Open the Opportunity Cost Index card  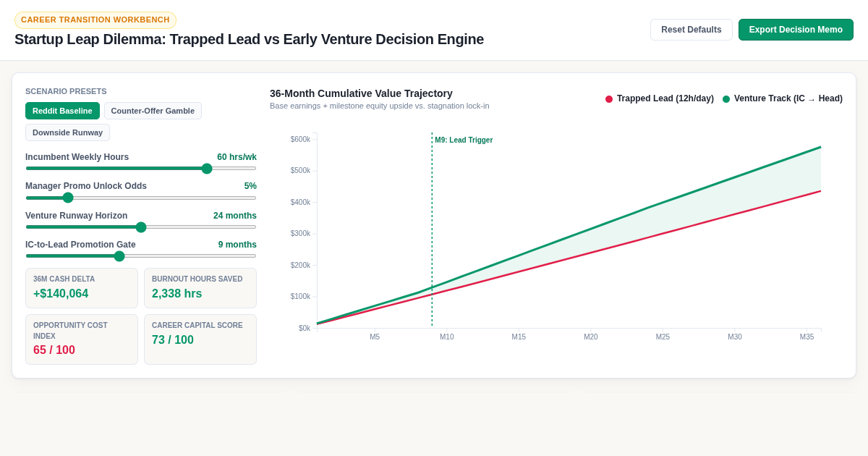click(x=82, y=339)
